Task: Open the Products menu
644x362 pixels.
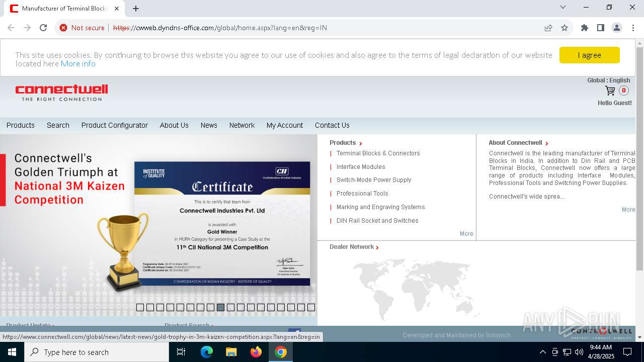Action: click(21, 125)
